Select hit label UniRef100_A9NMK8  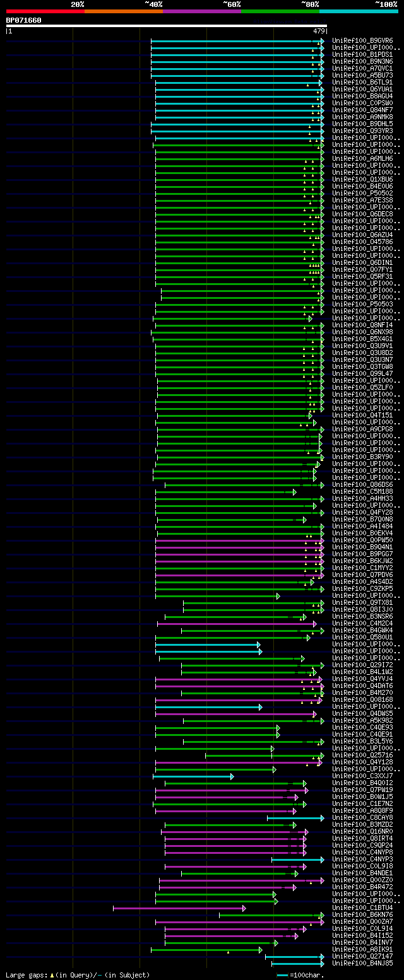coord(362,117)
